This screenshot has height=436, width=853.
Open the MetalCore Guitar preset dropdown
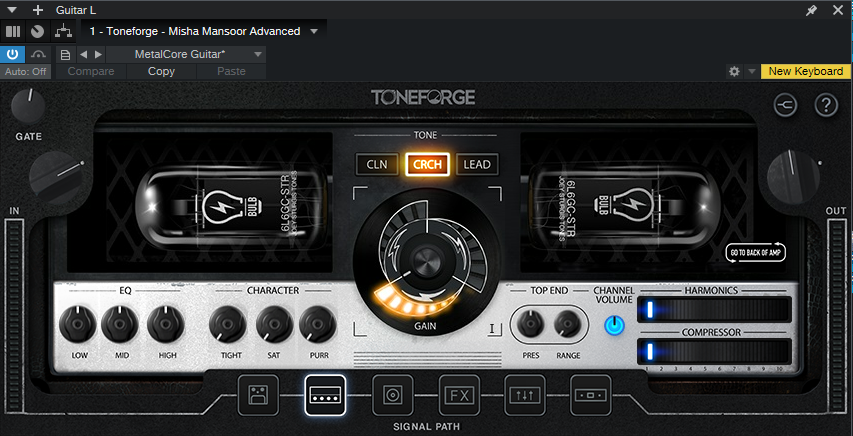pos(258,54)
